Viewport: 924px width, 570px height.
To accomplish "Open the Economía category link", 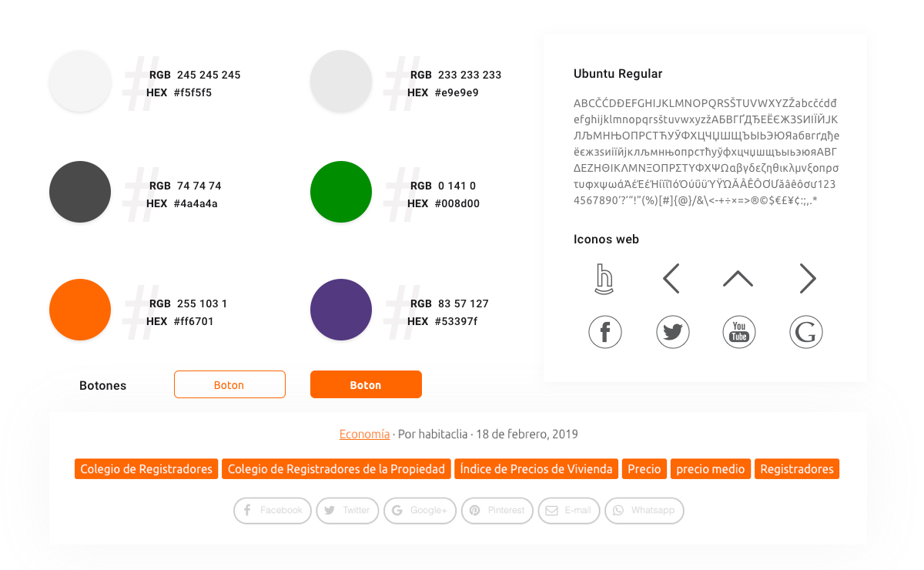I will (x=364, y=434).
